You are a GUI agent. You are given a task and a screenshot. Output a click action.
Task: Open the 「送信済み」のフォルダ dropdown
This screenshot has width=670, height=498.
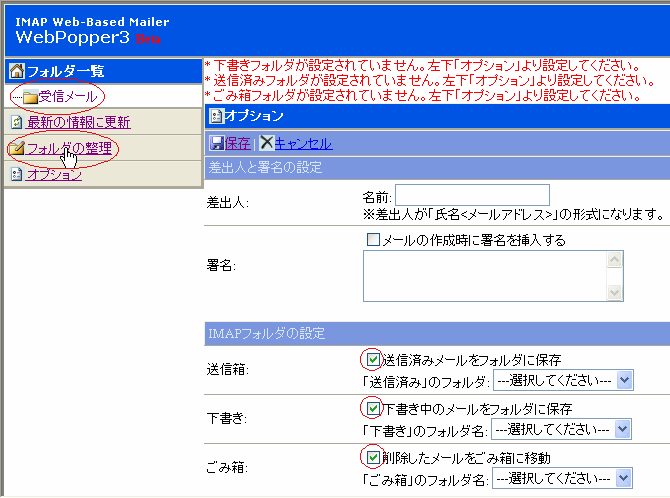563,380
